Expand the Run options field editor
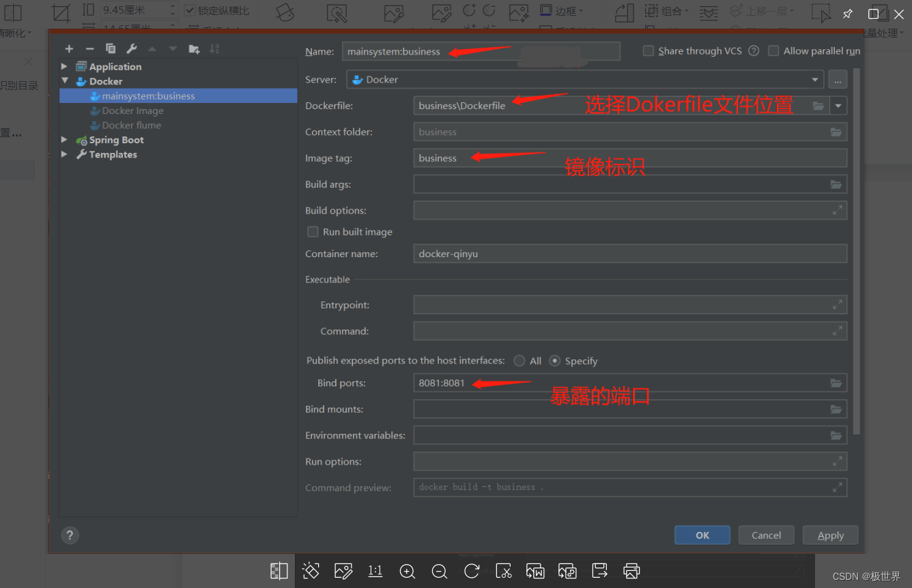 [838, 462]
